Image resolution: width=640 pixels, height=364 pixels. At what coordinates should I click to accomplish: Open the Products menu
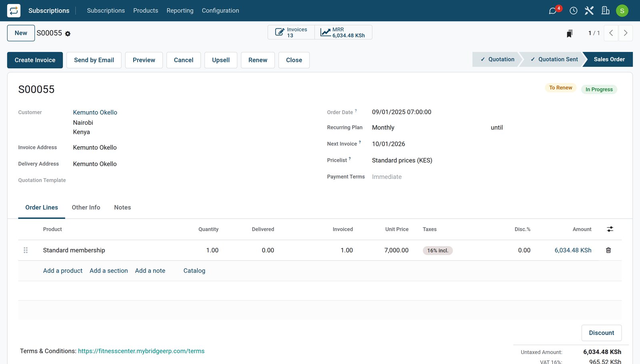(146, 10)
